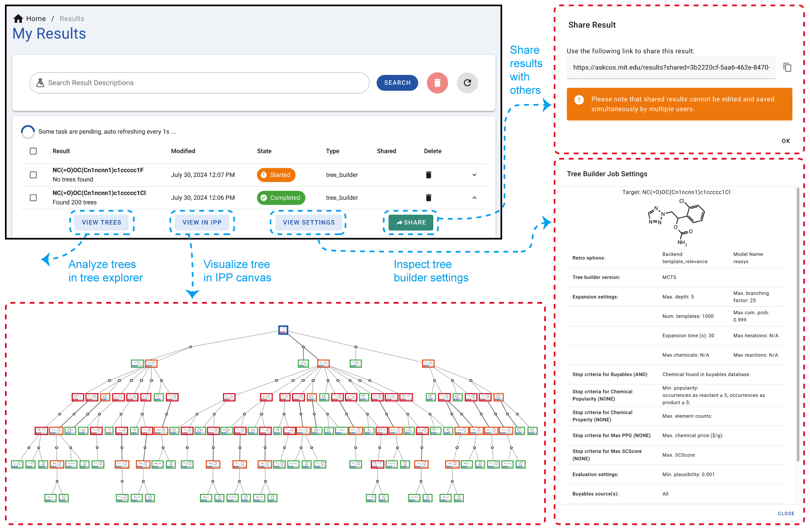Delete the Completed result via trash icon

(428, 198)
